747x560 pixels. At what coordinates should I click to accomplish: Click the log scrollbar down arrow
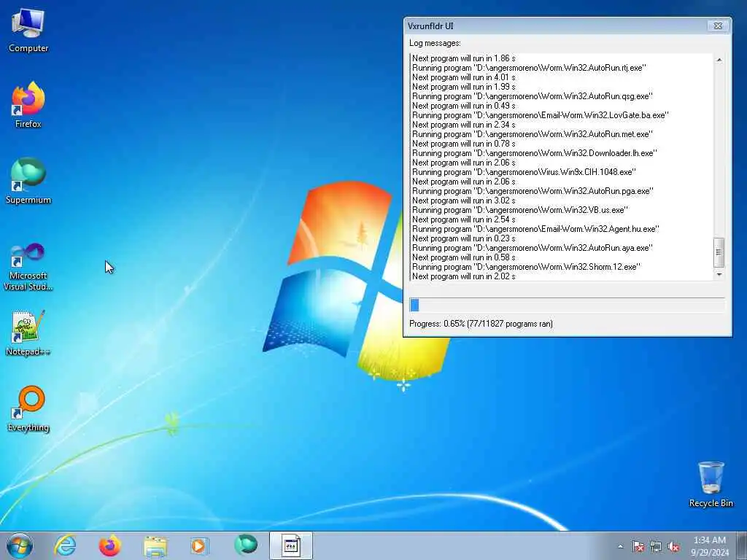(719, 275)
